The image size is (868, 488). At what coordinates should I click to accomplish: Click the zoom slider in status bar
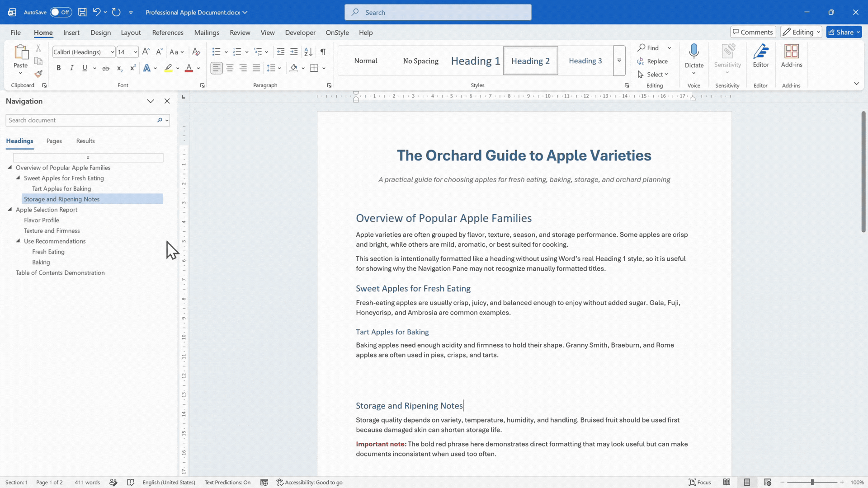(812, 483)
